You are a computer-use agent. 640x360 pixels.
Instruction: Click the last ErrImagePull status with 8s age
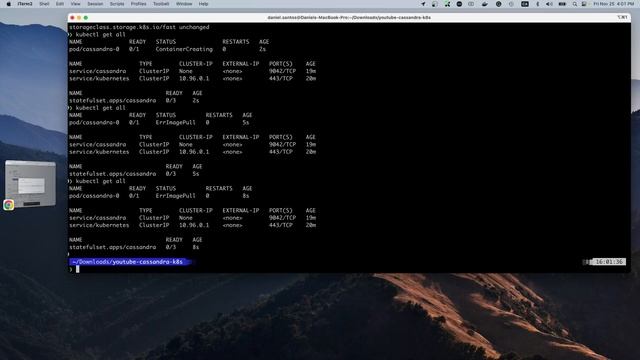coord(176,196)
